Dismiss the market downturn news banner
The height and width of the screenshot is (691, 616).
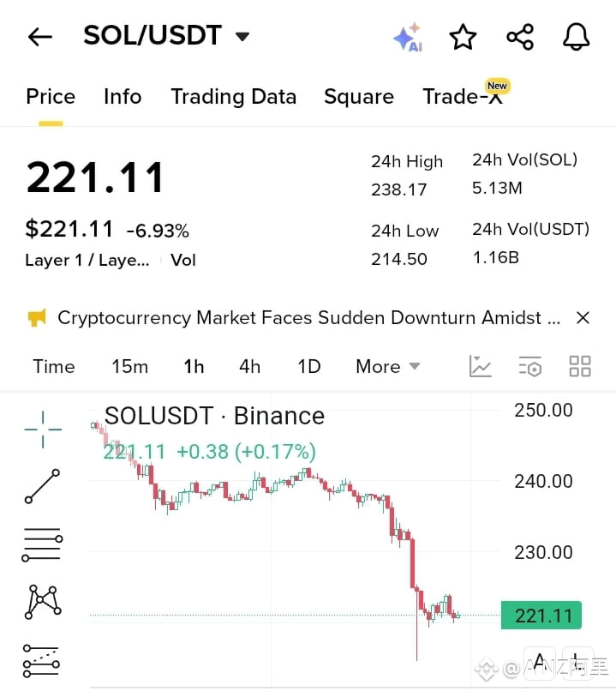(x=583, y=318)
